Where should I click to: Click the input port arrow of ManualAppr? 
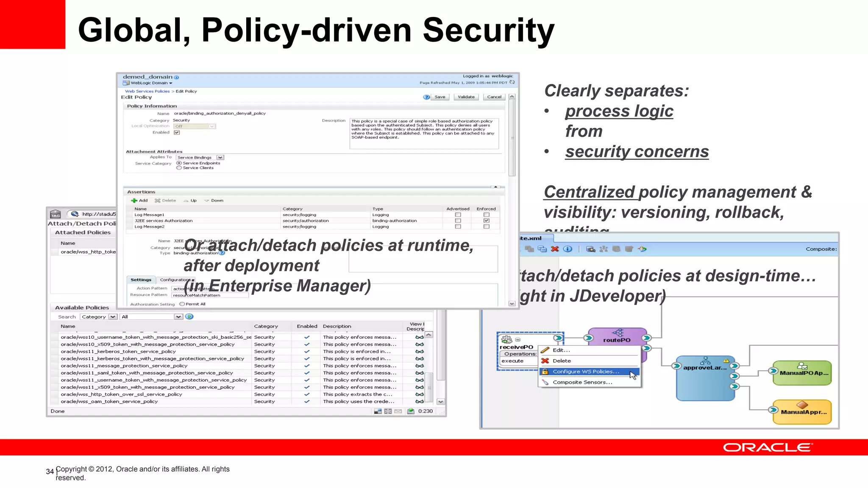773,410
